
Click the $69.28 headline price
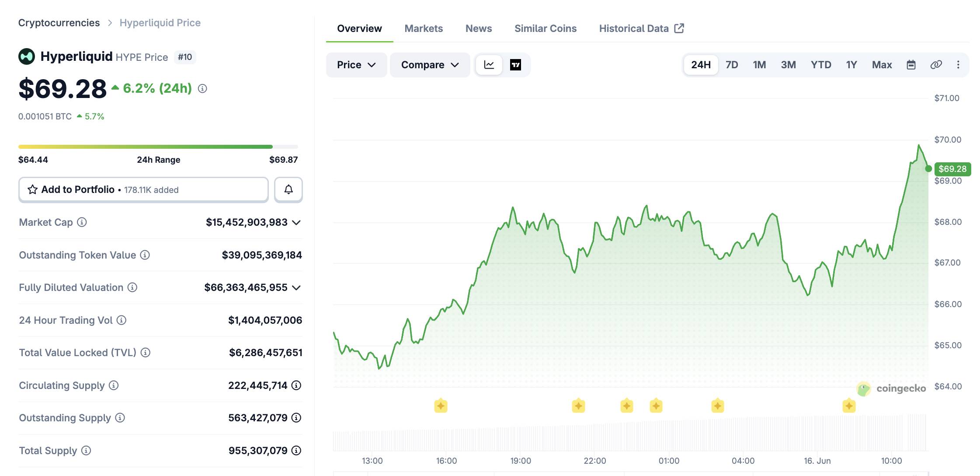[x=63, y=88]
